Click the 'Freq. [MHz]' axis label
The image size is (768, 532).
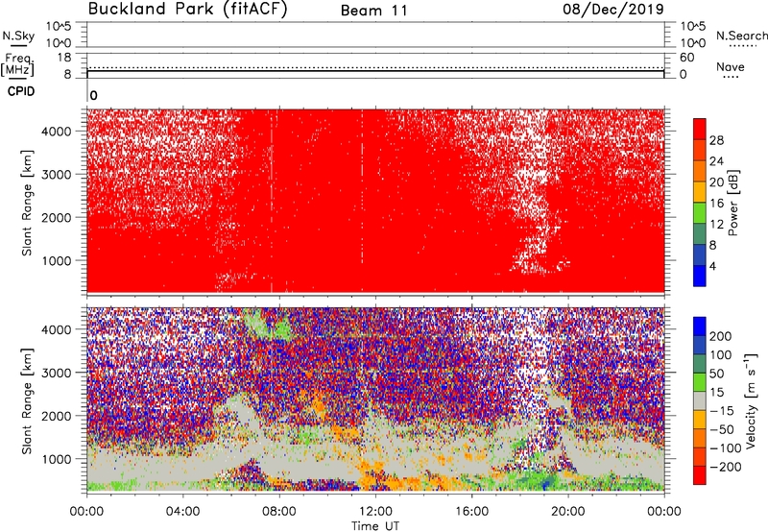(x=18, y=64)
